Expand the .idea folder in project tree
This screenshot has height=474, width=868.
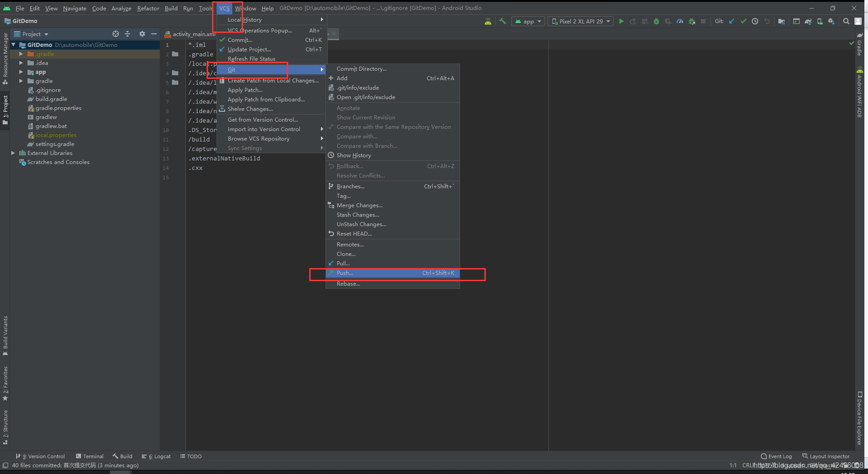point(21,63)
